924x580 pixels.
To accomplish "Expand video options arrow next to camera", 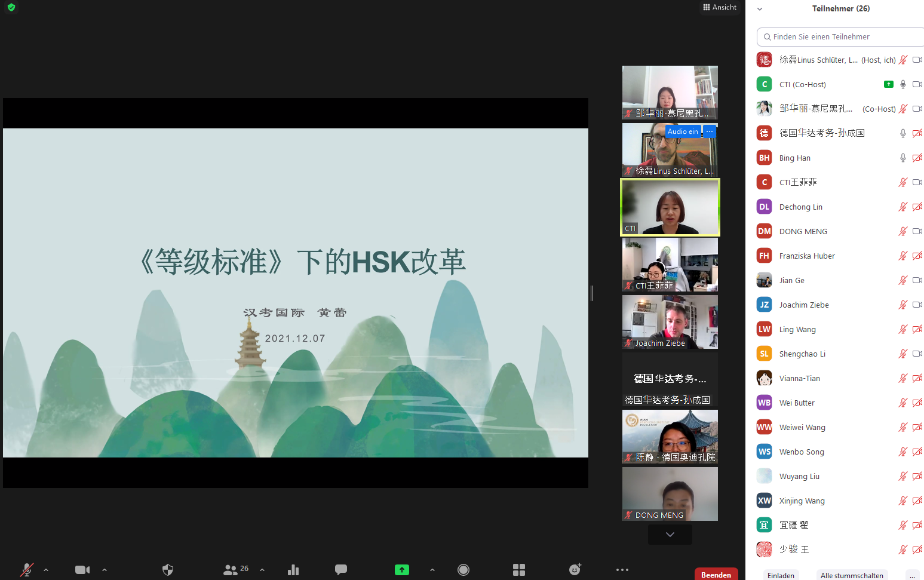I will click(x=105, y=570).
